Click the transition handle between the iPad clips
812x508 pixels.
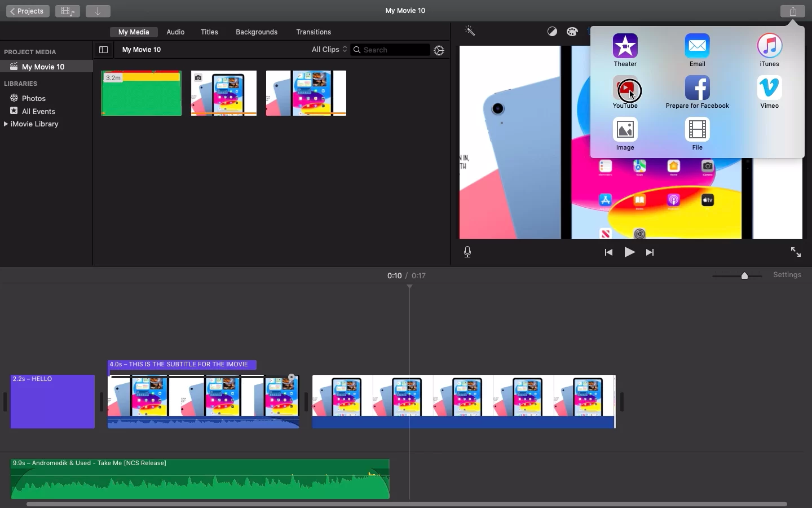[306, 402]
